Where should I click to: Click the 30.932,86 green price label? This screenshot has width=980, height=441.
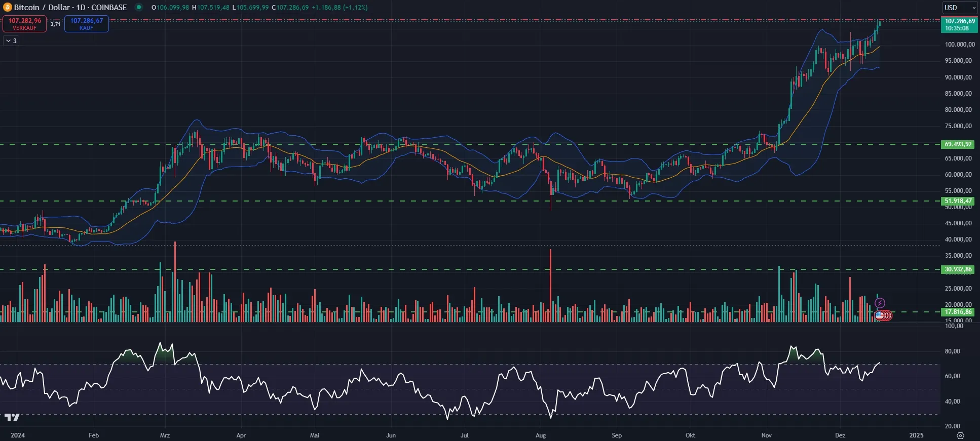[x=958, y=269]
